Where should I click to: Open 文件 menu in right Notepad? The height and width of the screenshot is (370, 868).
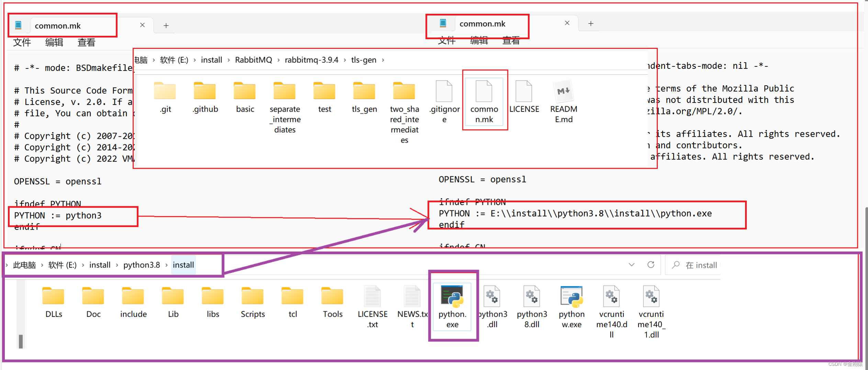447,41
